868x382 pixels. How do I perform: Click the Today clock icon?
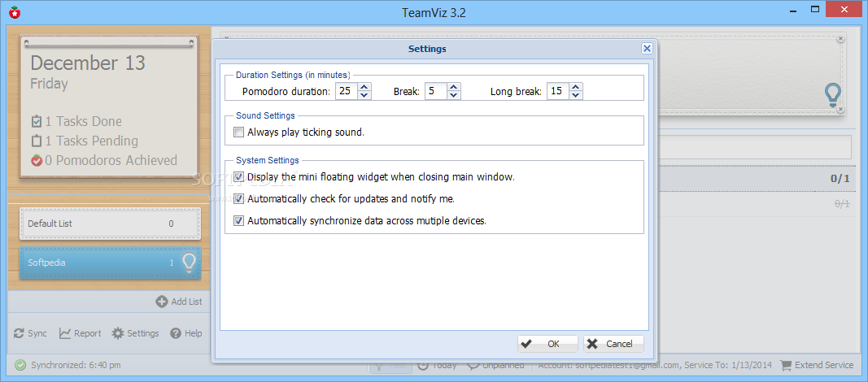click(422, 365)
